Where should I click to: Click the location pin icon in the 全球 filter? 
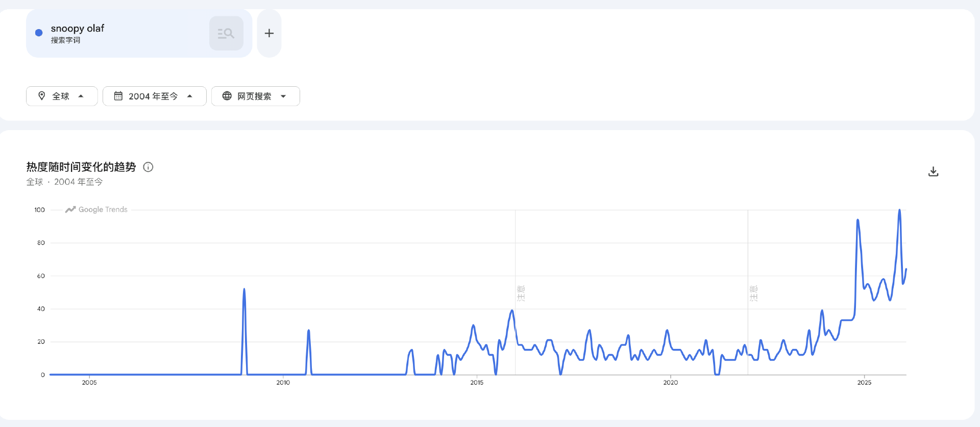[x=42, y=96]
